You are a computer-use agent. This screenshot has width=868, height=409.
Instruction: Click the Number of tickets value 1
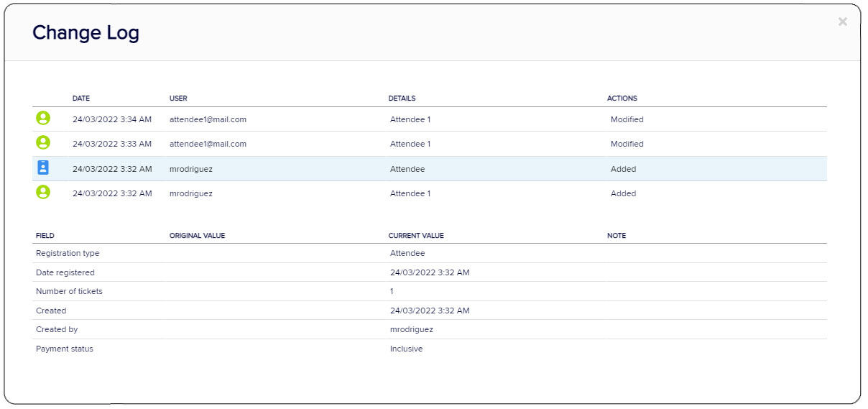click(x=392, y=291)
